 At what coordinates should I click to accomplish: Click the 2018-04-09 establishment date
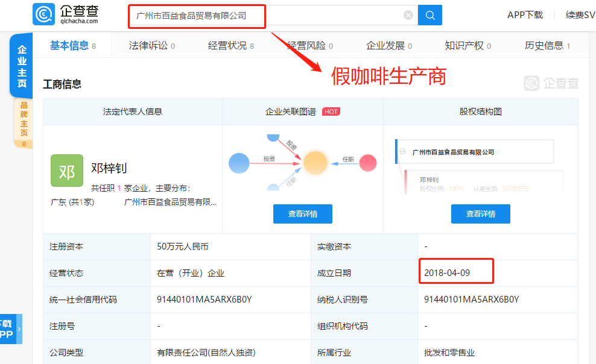pyautogui.click(x=447, y=273)
